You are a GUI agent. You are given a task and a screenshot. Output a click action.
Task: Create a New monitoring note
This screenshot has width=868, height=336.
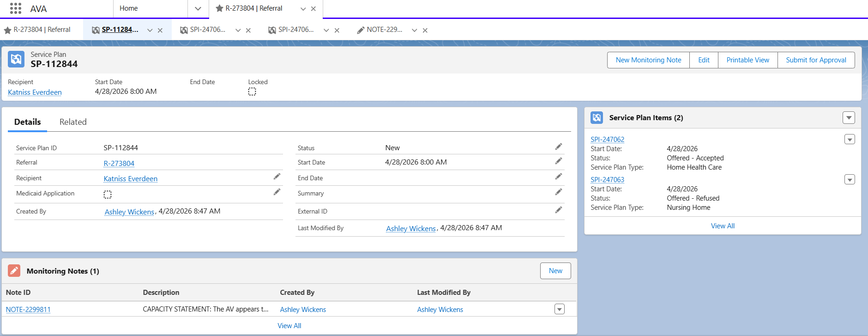(555, 271)
